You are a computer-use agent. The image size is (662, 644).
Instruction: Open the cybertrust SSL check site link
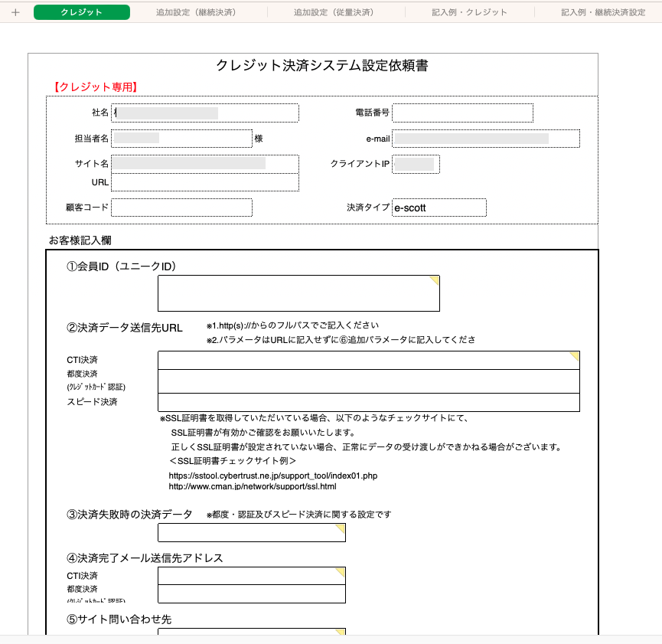(272, 476)
